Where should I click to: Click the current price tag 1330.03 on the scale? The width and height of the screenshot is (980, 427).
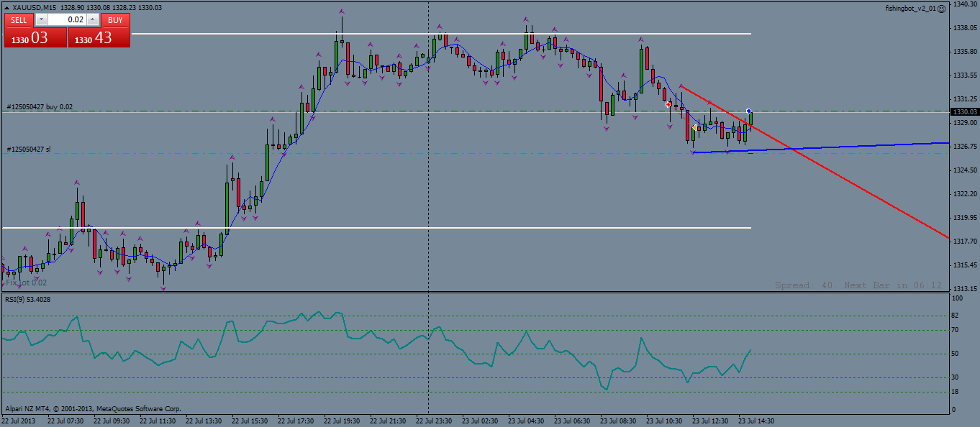pos(964,111)
